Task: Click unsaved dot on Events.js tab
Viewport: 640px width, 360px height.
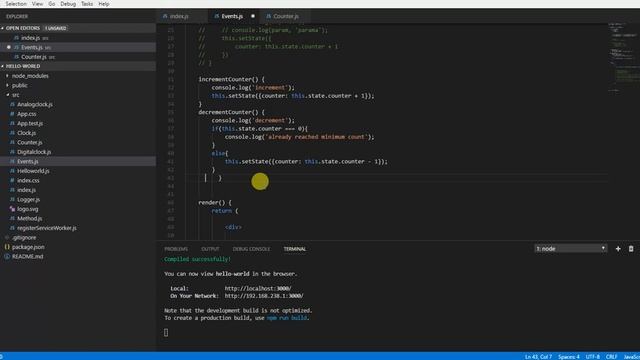Action: 253,16
